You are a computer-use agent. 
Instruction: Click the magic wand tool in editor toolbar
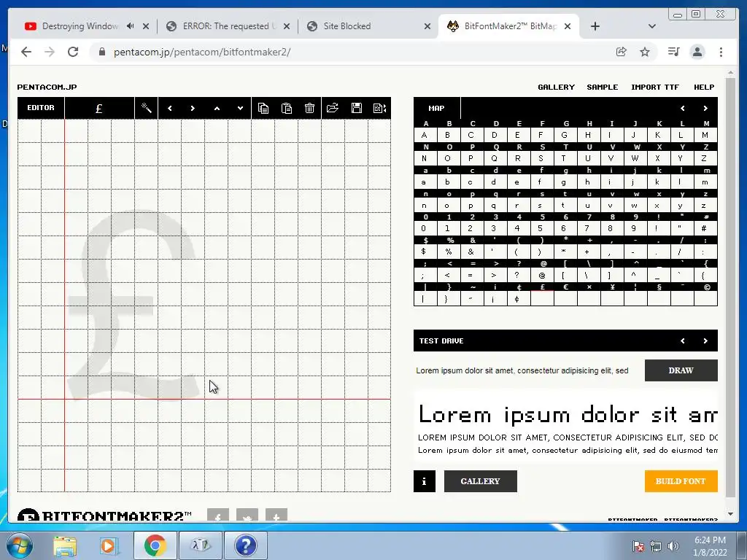[146, 108]
